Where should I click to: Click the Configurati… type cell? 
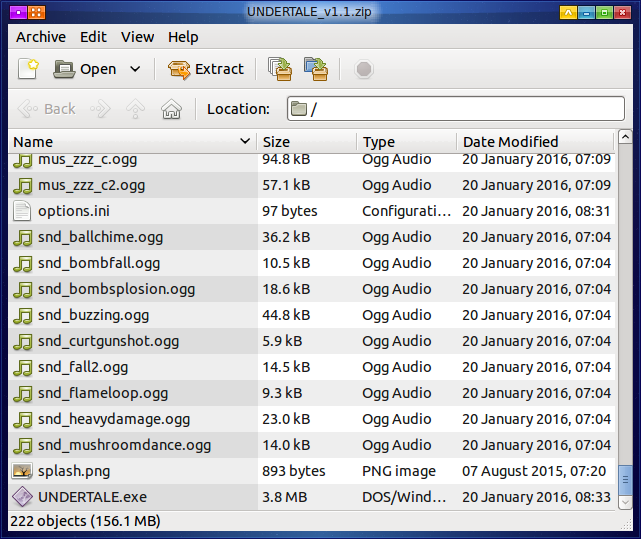tap(407, 211)
